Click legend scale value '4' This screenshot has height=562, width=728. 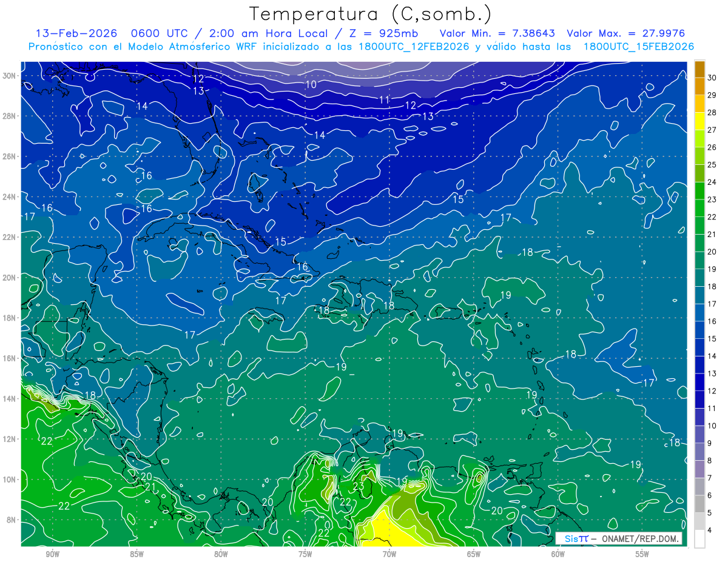coord(710,530)
